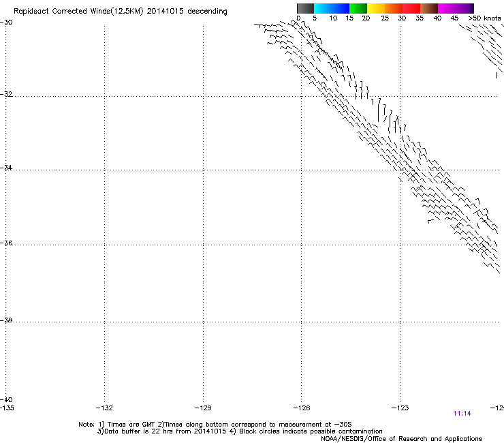Viewport: 504px width, 443px height.
Task: Click the magenta 40-45 knots color swatch
Action: click(447, 8)
